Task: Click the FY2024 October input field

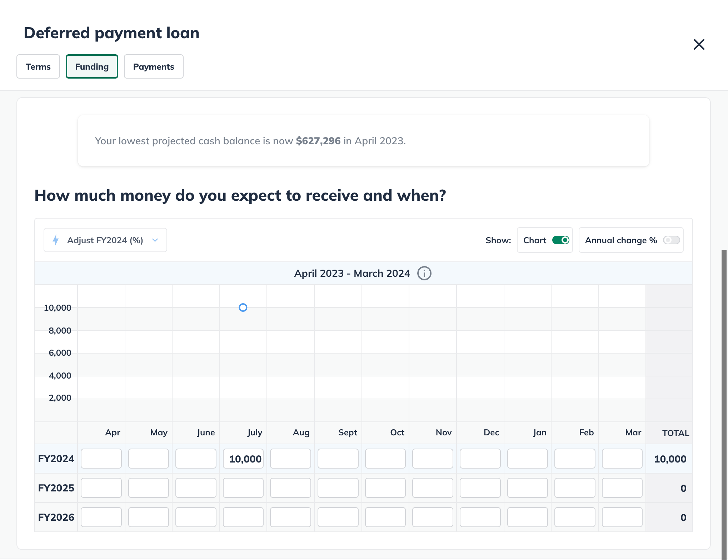Action: (x=385, y=459)
